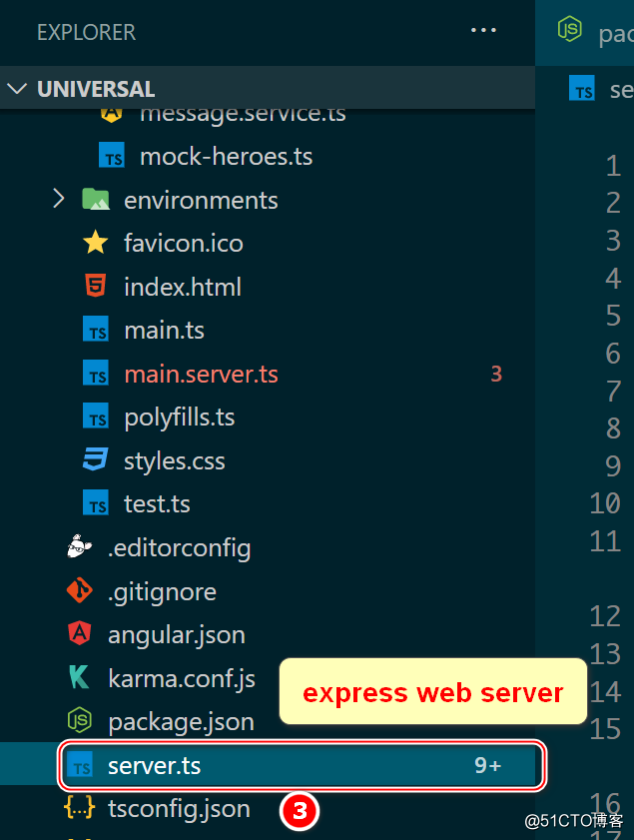The height and width of the screenshot is (840, 634).
Task: Click the Node.js icon beside package.json
Action: [79, 721]
